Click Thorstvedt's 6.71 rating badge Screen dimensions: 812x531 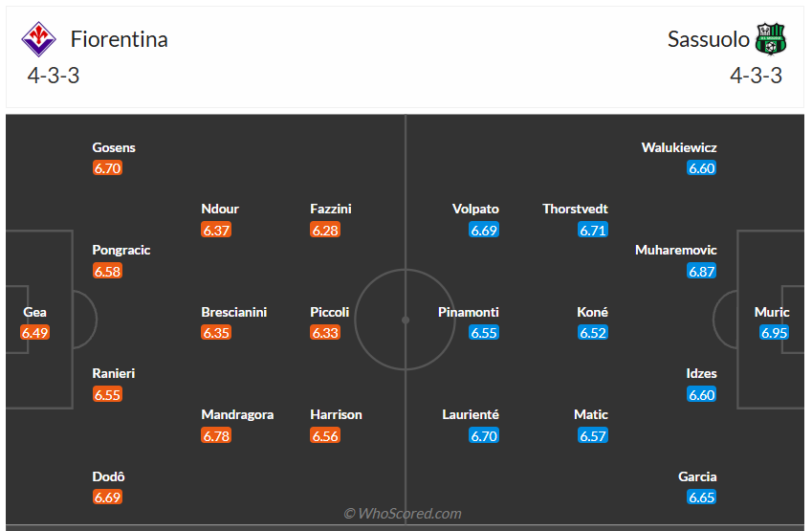[593, 230]
